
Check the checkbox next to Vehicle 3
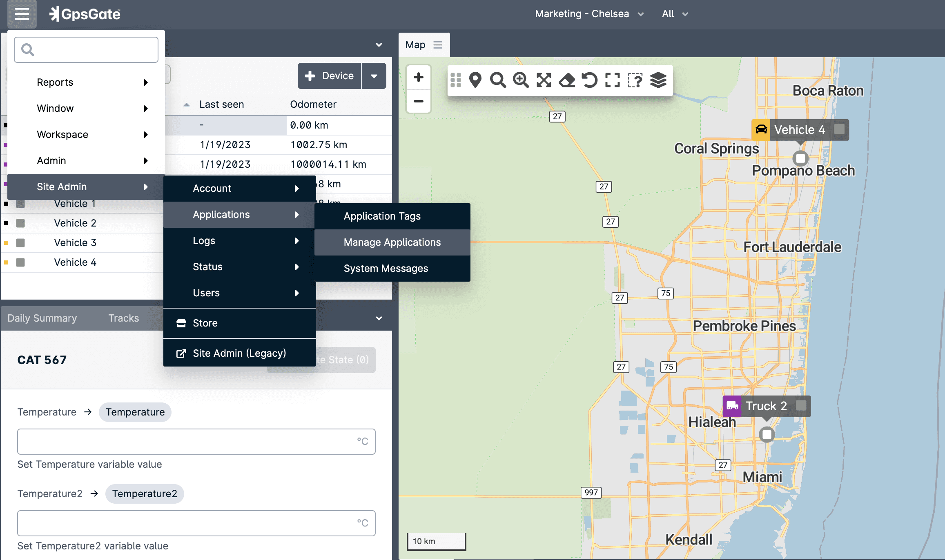click(20, 242)
